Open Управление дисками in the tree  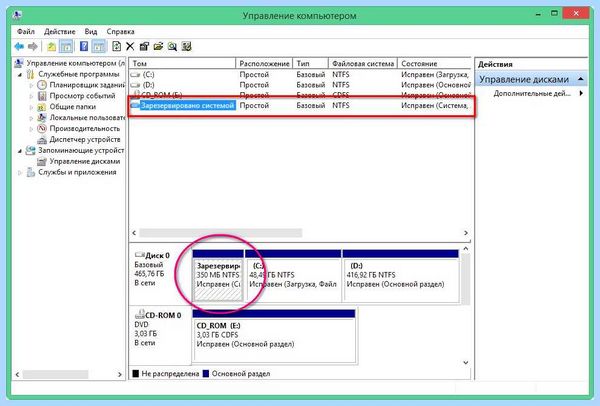coord(85,161)
